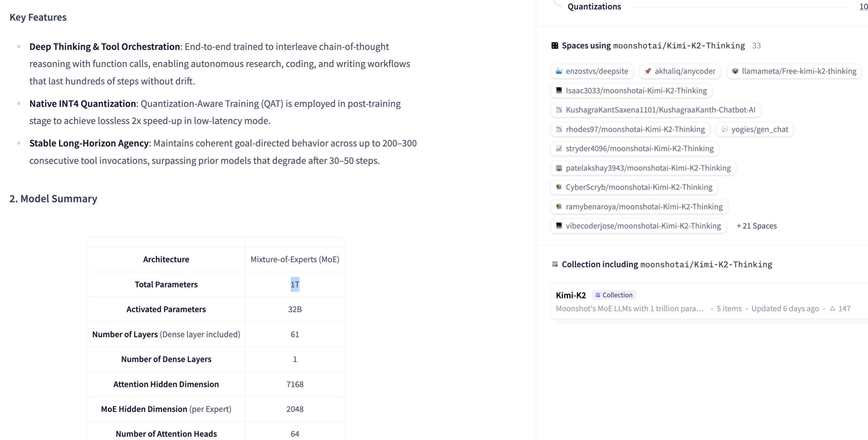
Task: Open the Kimi-K2 collection card title
Action: point(571,295)
